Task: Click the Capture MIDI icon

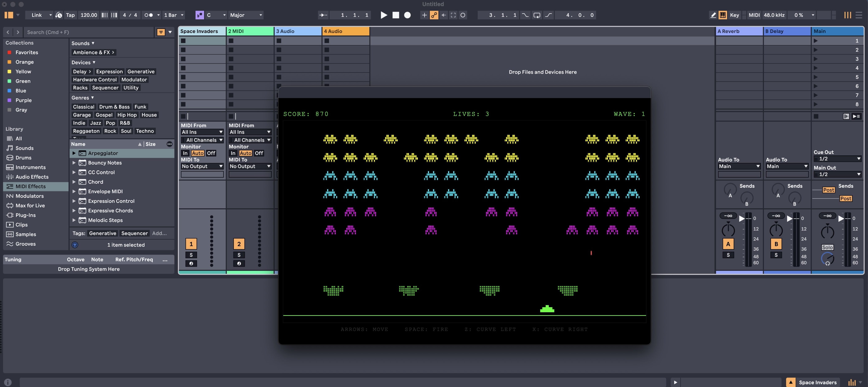Action: point(453,15)
